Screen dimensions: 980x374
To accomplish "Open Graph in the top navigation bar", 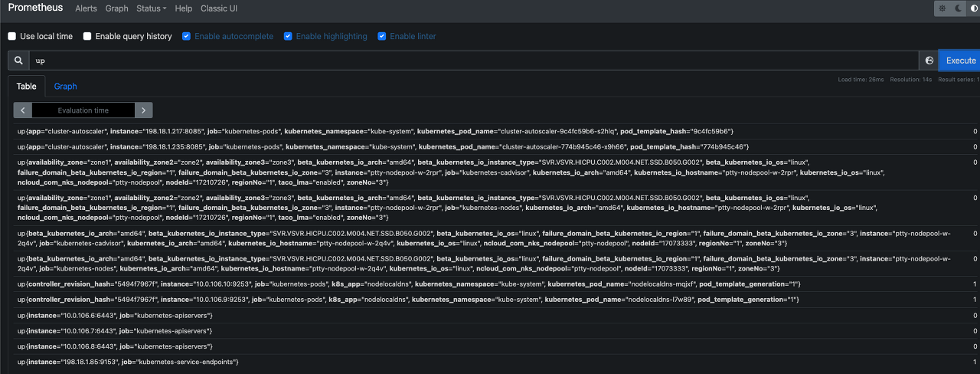I will [116, 8].
